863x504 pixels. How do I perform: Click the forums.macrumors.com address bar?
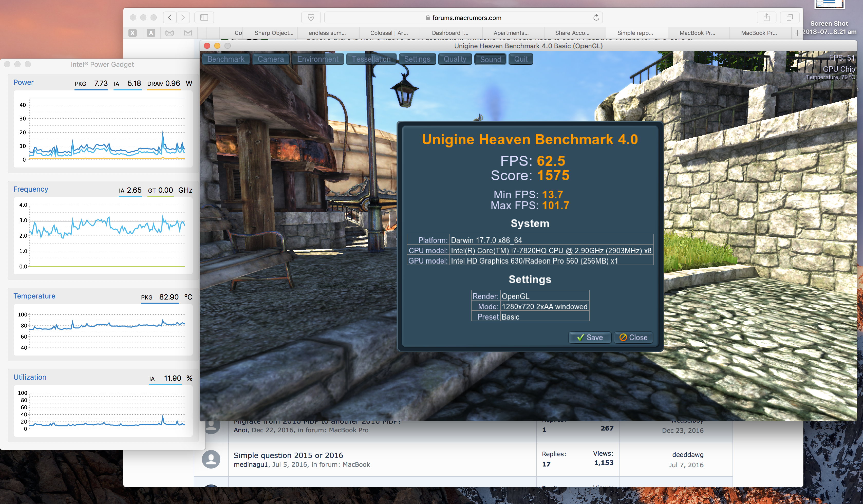click(463, 17)
